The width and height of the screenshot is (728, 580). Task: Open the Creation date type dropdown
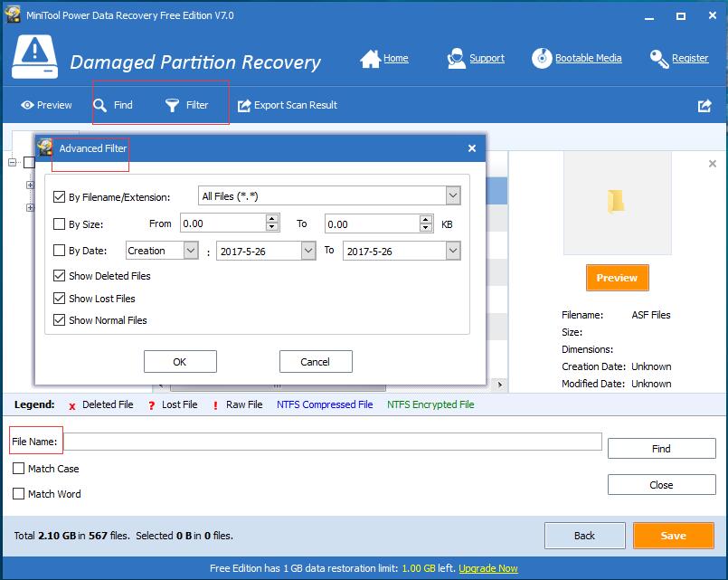click(190, 251)
